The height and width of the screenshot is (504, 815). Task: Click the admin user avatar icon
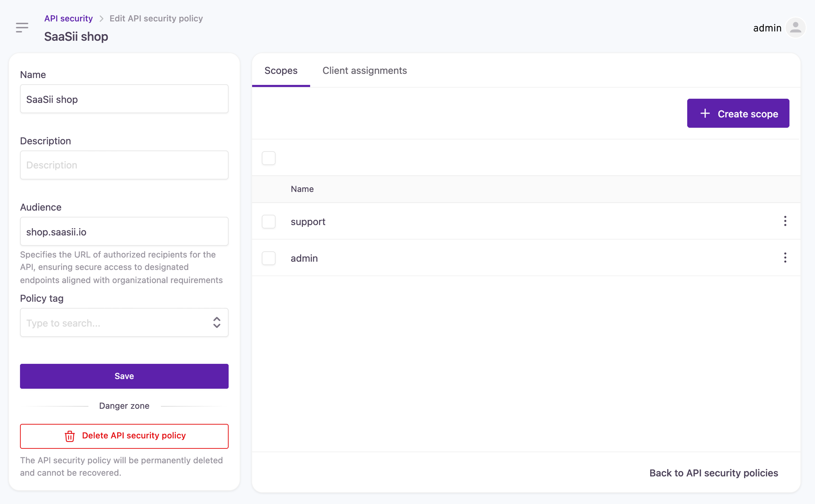(795, 28)
